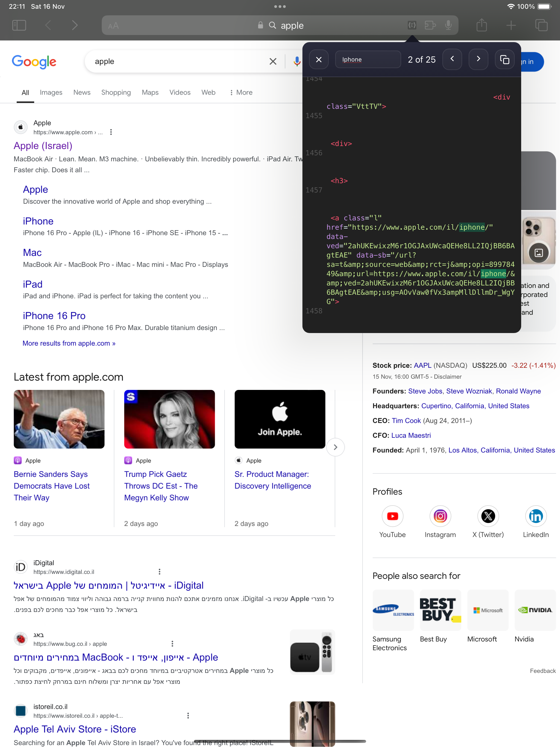Open More results from apple.com link
Viewport: 560px width, 747px height.
[69, 343]
